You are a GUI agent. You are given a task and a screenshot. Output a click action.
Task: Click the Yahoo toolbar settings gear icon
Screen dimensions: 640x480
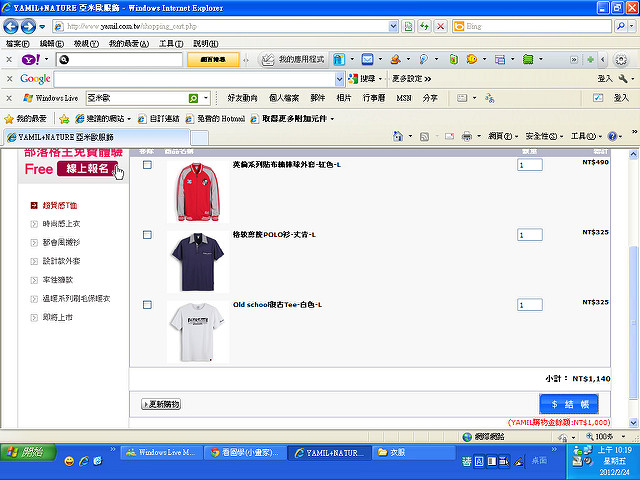click(x=621, y=60)
